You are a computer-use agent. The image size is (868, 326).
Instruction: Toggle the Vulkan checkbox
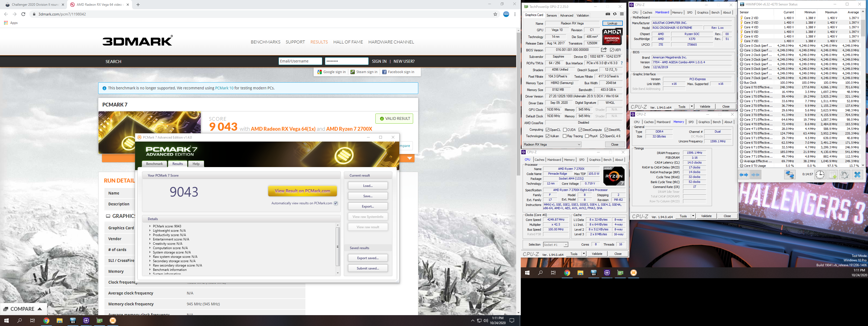click(548, 136)
